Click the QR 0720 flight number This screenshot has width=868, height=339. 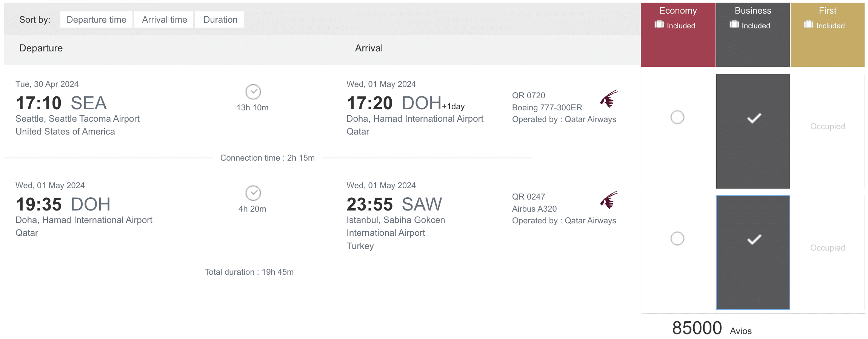pyautogui.click(x=528, y=95)
